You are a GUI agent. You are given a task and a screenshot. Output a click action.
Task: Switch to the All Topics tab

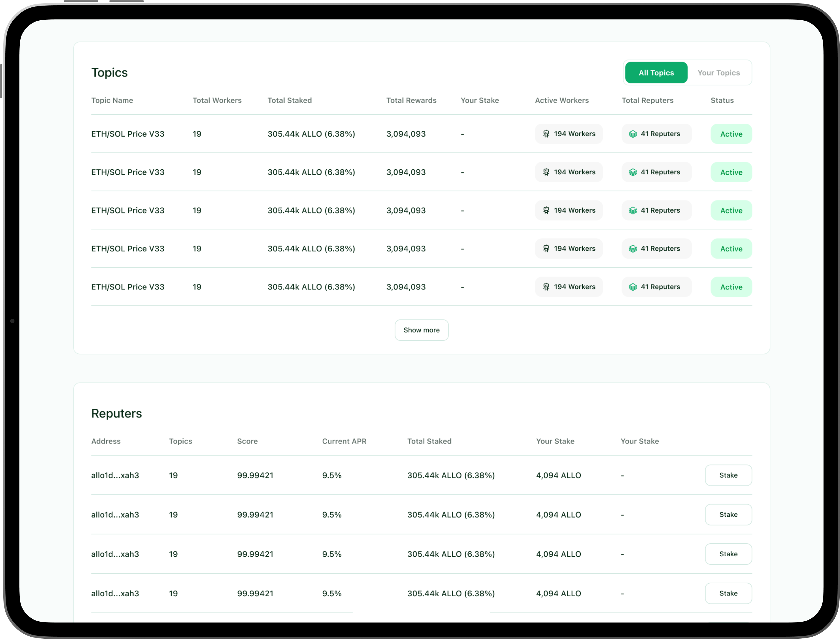(656, 73)
